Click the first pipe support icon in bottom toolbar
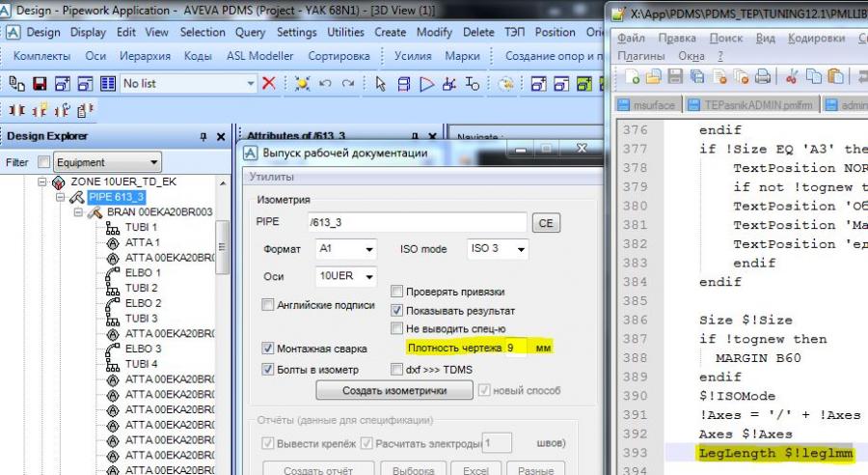The image size is (868, 475). (16, 110)
